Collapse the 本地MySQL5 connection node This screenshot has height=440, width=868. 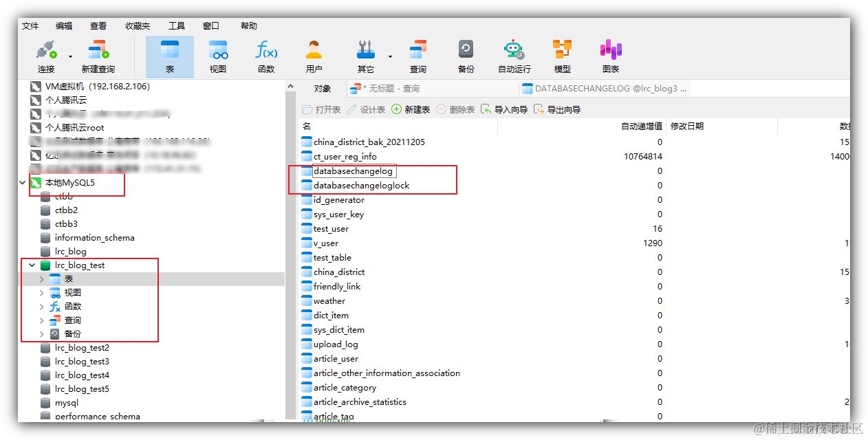pyautogui.click(x=23, y=183)
